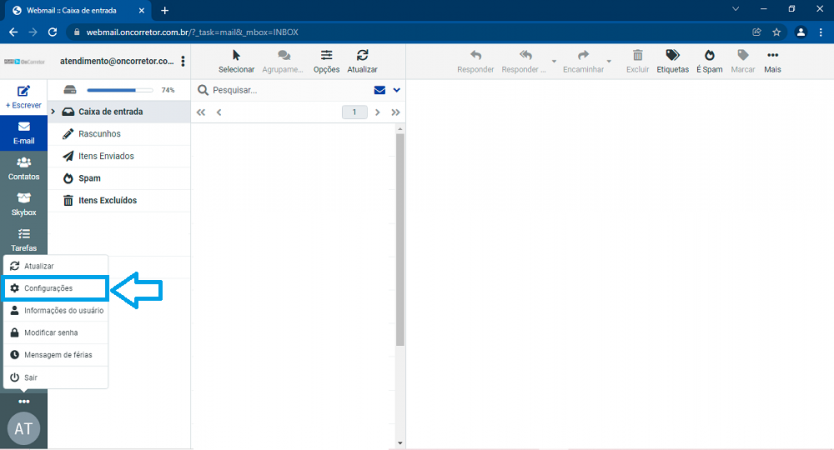Select Configurações in the popup menu
The image size is (834, 450).
click(55, 288)
